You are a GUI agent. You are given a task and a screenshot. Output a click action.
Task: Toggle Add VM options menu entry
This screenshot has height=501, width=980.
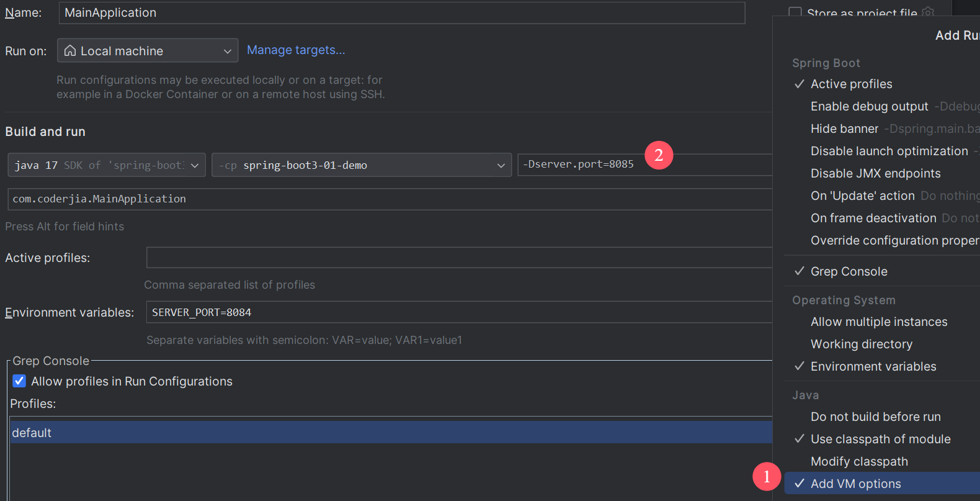click(882, 484)
